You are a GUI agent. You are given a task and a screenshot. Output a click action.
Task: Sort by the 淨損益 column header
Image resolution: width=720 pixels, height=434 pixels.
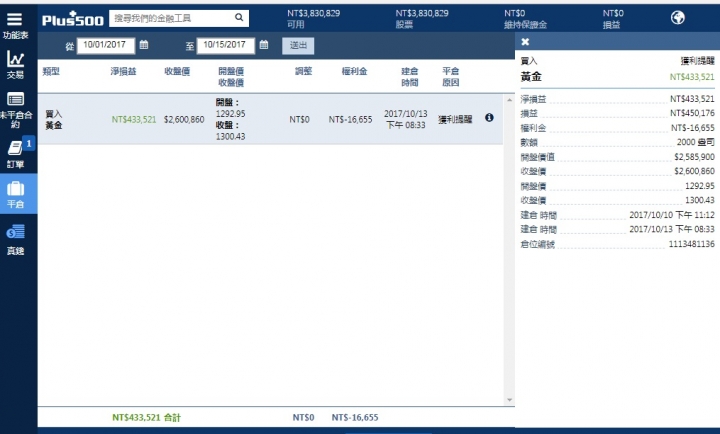(x=123, y=71)
